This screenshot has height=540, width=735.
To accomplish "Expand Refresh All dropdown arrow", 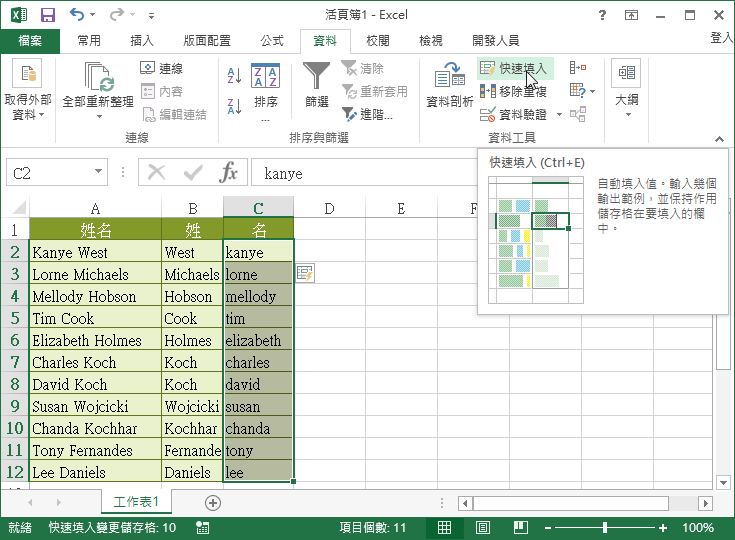I will coord(99,116).
